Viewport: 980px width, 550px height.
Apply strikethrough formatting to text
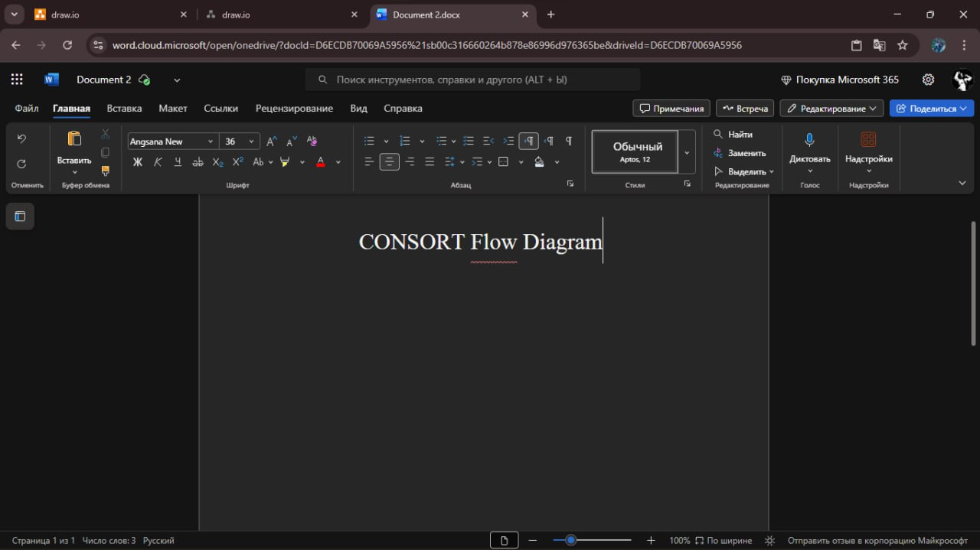[x=198, y=162]
